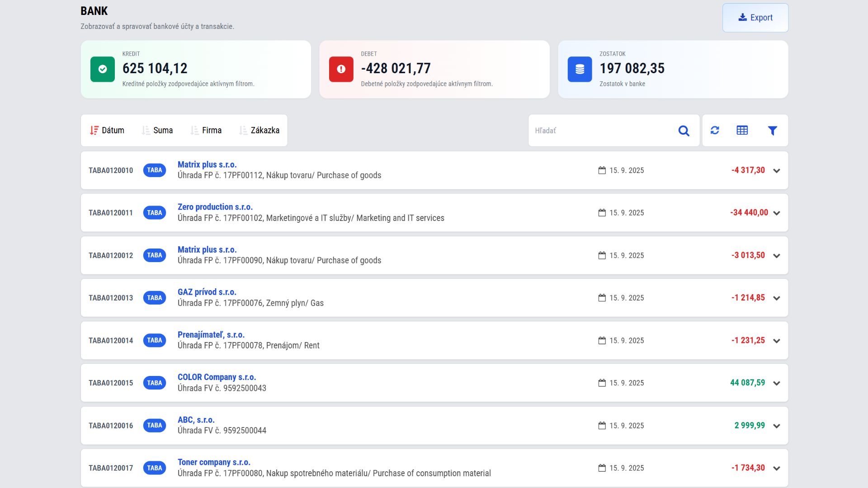This screenshot has height=488, width=868.
Task: Open the GAZ prívod s.r.o. link
Action: tap(207, 292)
